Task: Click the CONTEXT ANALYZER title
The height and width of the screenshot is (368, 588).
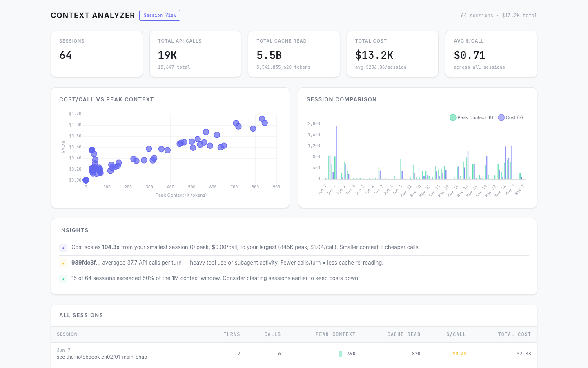Action: pyautogui.click(x=93, y=16)
